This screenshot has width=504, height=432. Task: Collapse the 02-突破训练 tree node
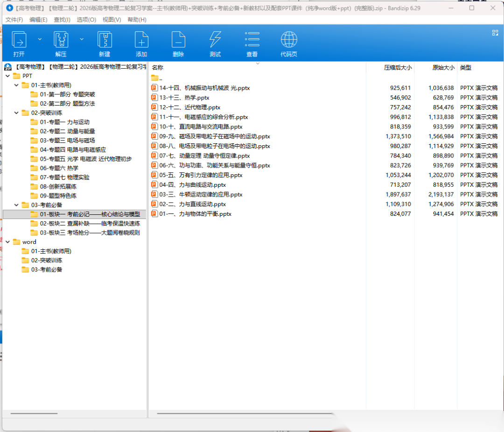pos(16,113)
